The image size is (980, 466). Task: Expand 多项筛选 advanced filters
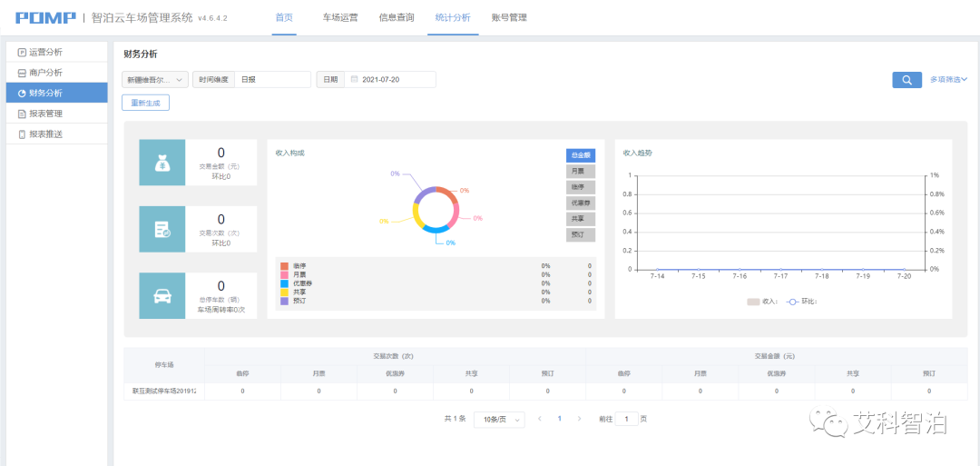click(x=948, y=80)
